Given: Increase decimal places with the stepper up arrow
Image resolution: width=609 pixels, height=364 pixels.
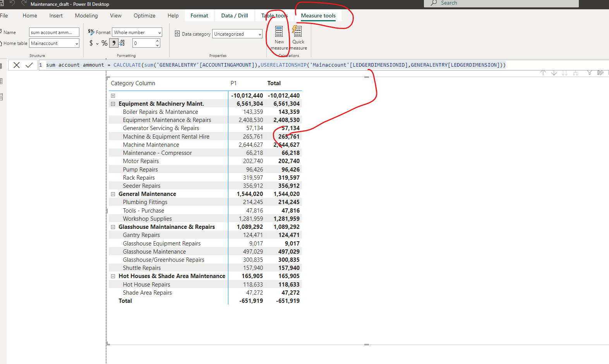Looking at the screenshot, I should (158, 41).
